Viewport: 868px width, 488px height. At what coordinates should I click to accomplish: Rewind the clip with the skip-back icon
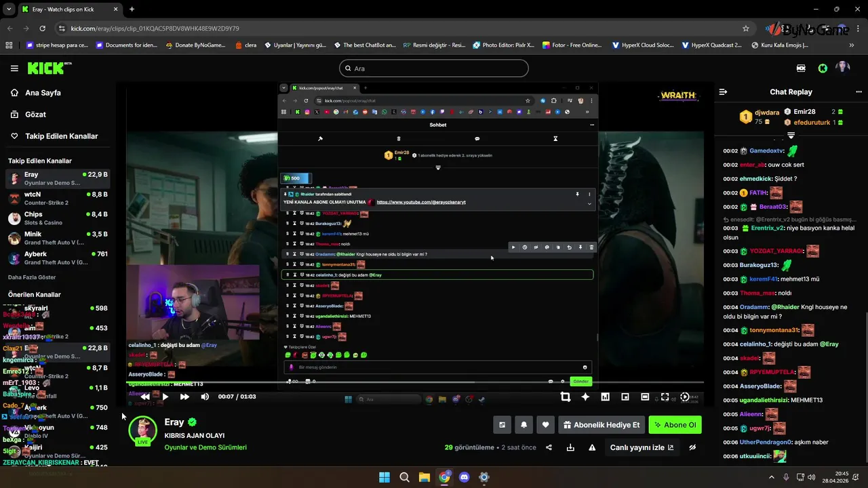click(145, 396)
